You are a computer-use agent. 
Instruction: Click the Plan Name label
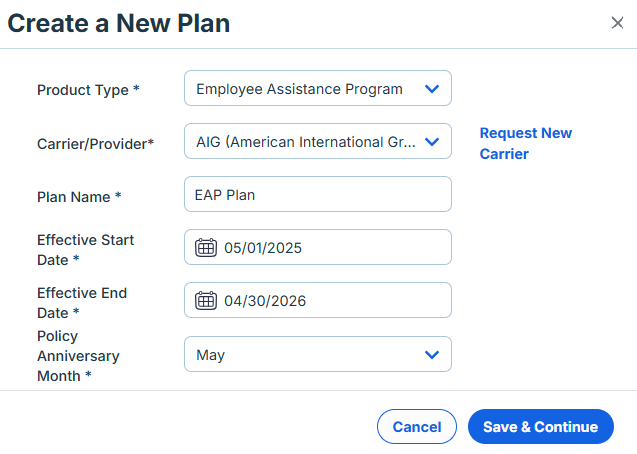[79, 197]
